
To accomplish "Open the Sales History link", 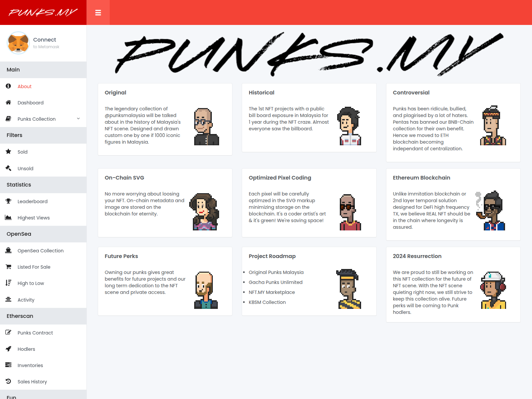I will click(x=43, y=382).
